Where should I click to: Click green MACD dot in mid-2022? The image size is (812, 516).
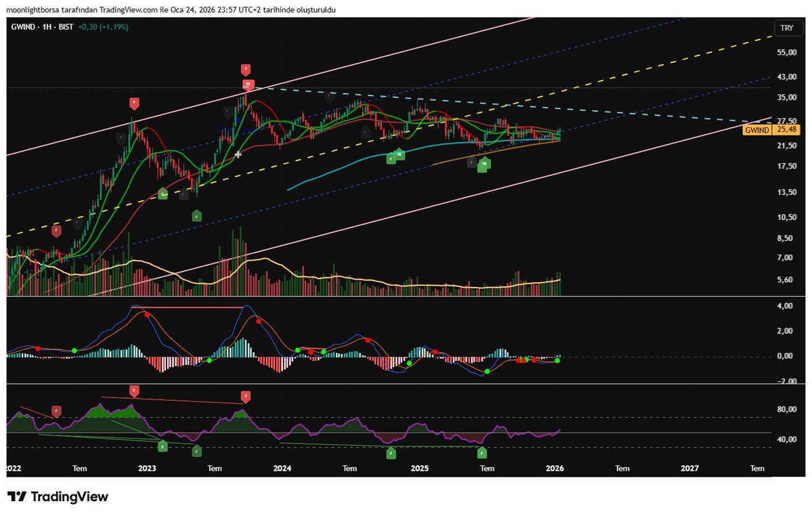(74, 351)
